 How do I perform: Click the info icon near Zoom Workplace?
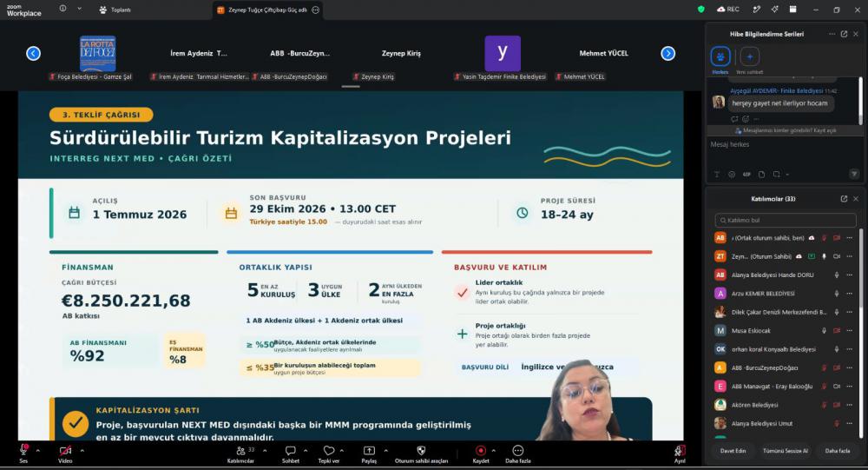[x=62, y=9]
